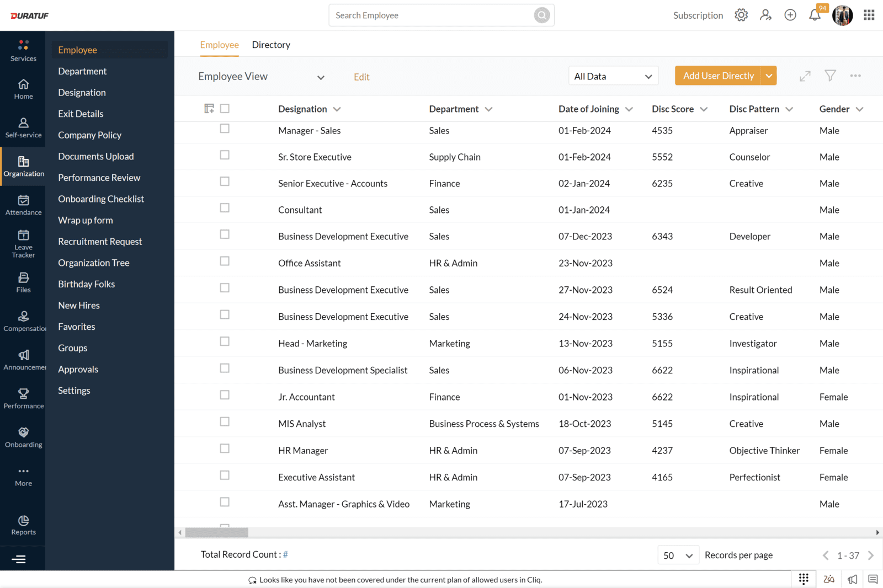Click the Total Record Count # link
Viewport: 883px width, 588px height.
[285, 554]
